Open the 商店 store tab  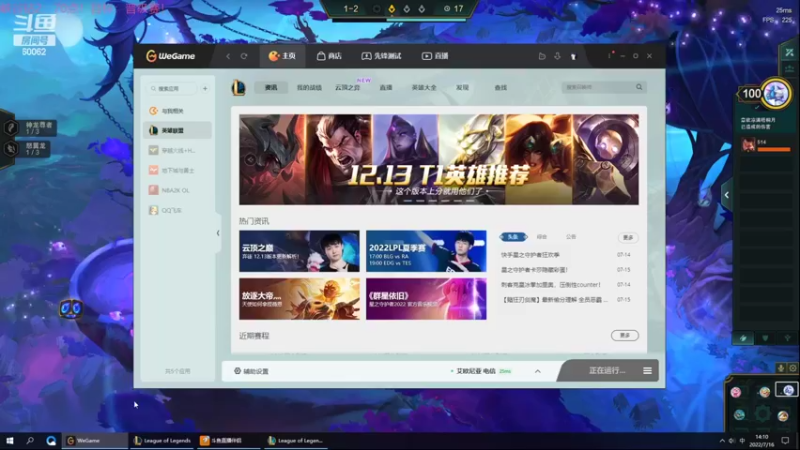[x=329, y=56]
